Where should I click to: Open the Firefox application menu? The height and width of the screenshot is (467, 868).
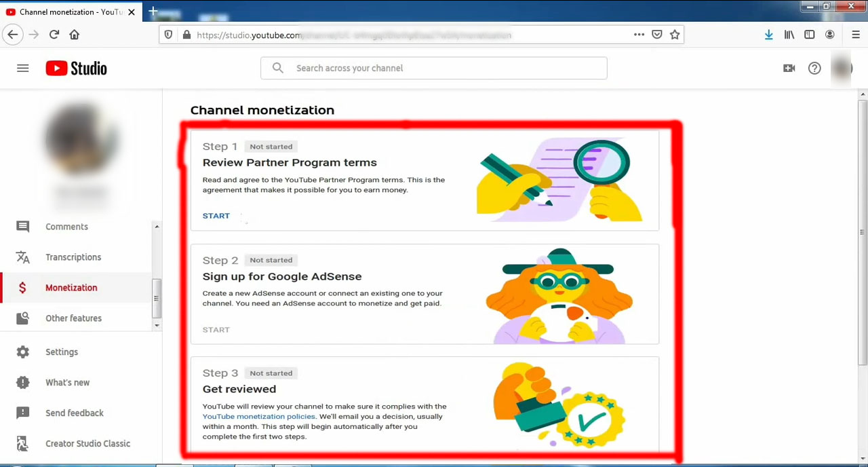click(x=855, y=35)
